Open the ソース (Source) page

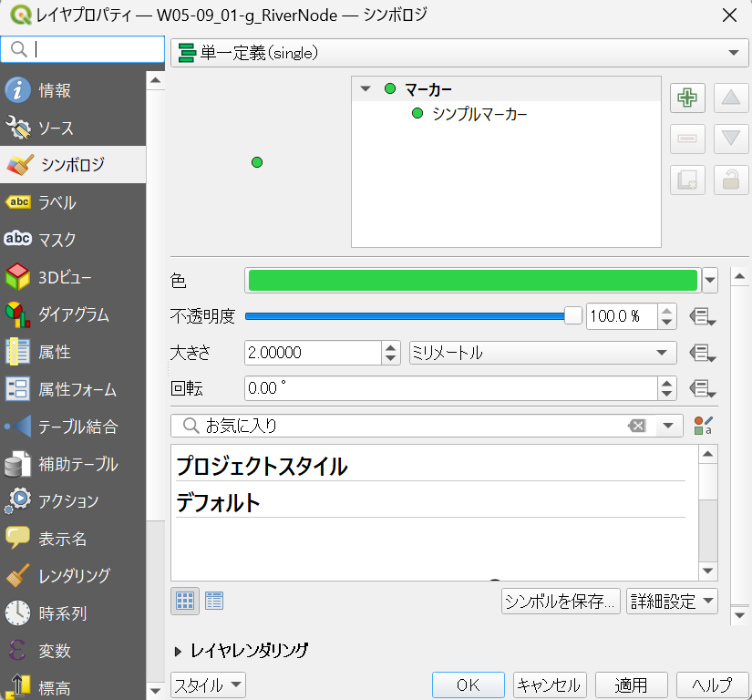pos(73,128)
